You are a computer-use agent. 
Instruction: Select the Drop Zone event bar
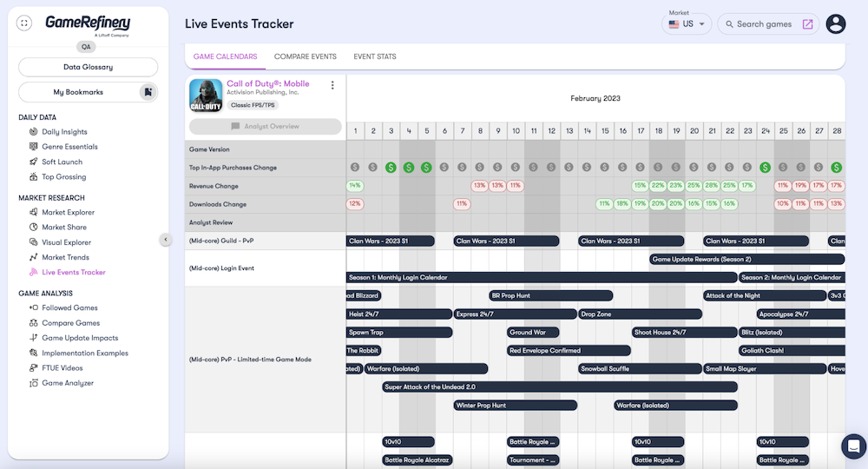[640, 314]
